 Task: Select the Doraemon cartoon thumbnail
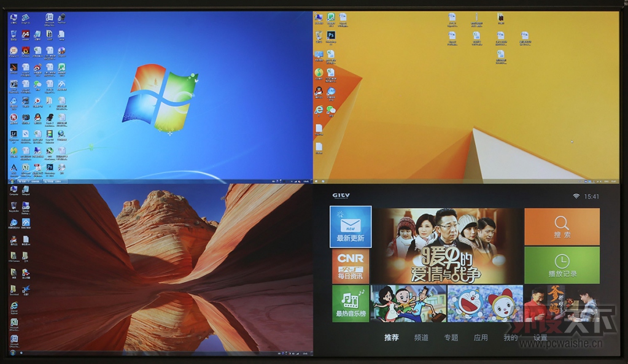click(485, 303)
